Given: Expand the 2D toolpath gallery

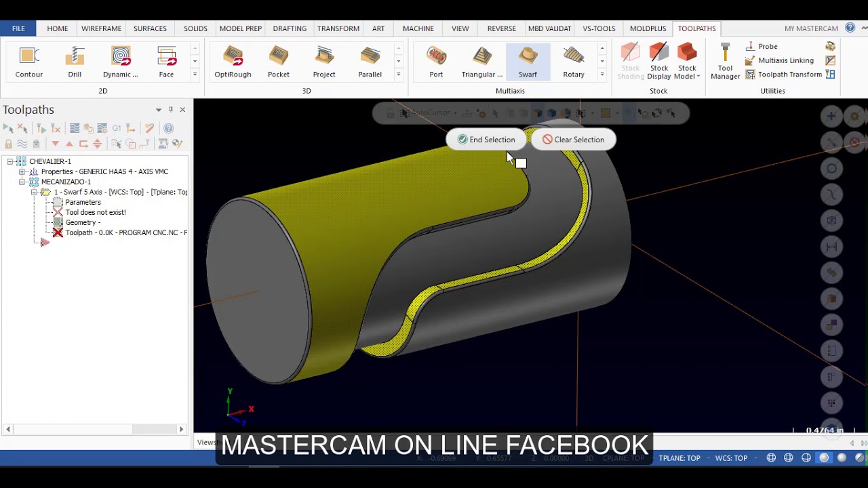Looking at the screenshot, I should click(x=195, y=75).
